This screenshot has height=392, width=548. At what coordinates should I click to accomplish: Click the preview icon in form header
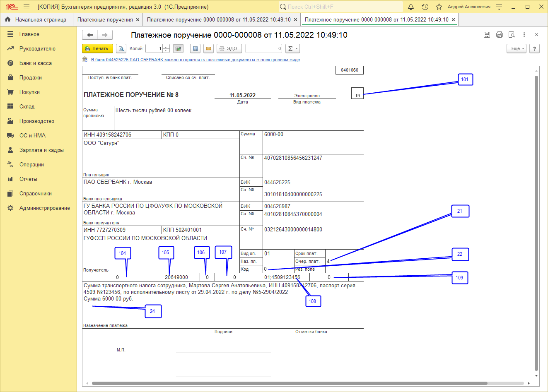[512, 35]
